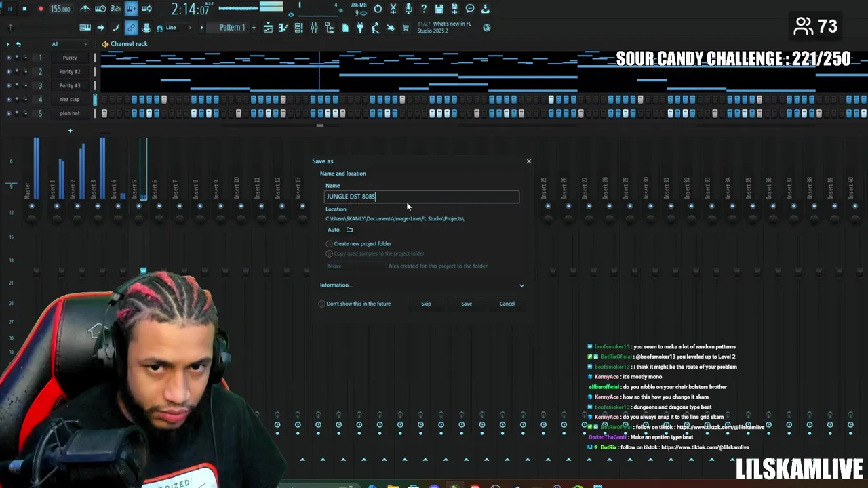Enable Create new project folder option

click(359, 243)
